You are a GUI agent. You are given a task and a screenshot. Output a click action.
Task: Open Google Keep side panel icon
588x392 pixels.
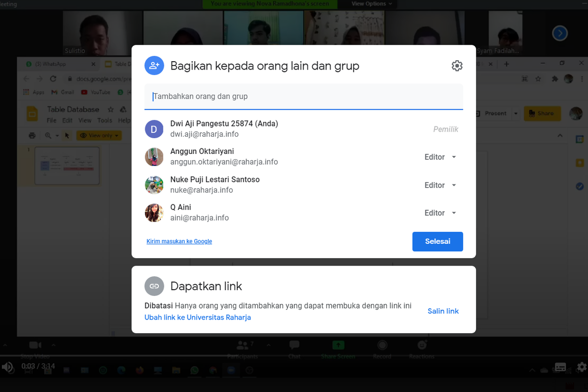pos(580,163)
